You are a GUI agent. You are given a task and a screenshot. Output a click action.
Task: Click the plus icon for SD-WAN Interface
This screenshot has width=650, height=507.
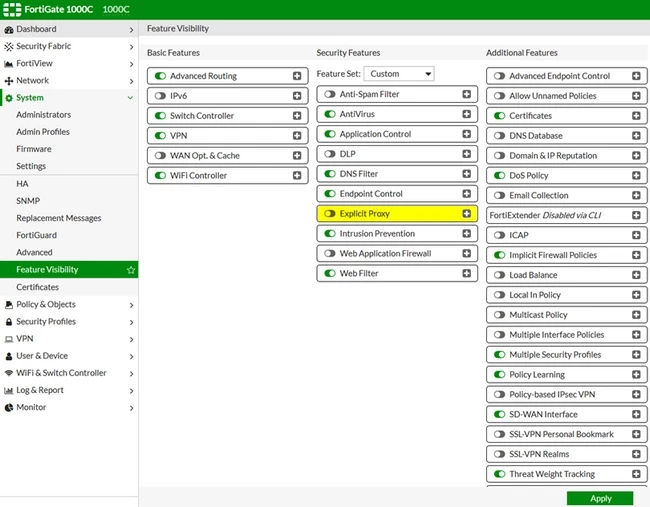[636, 414]
